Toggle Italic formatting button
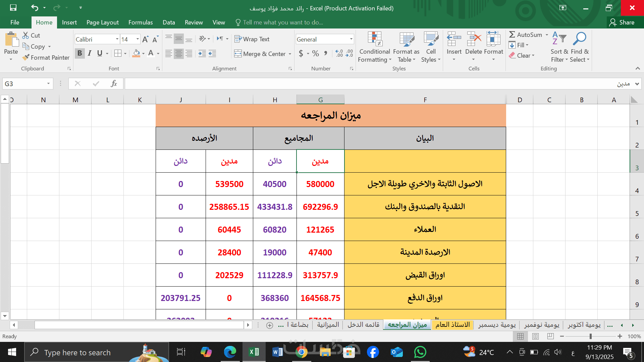This screenshot has height=362, width=644. 90,53
